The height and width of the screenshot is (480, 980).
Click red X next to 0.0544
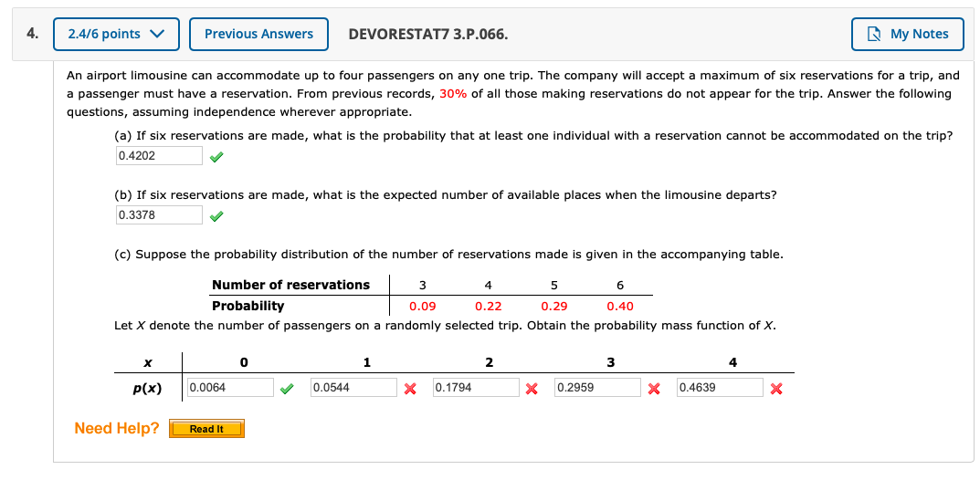click(410, 389)
